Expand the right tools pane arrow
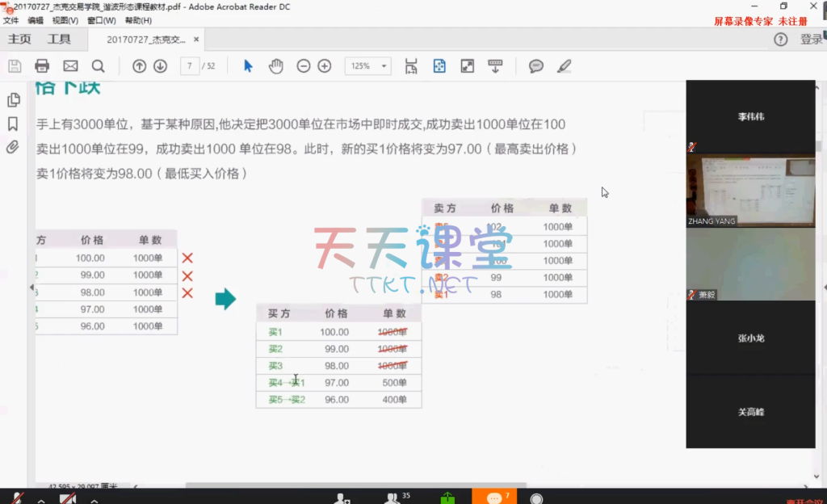This screenshot has width=827, height=504. [823, 288]
